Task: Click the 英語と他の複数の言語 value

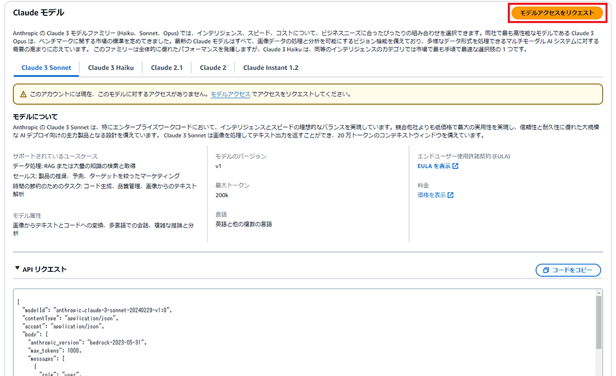Action: click(x=244, y=224)
